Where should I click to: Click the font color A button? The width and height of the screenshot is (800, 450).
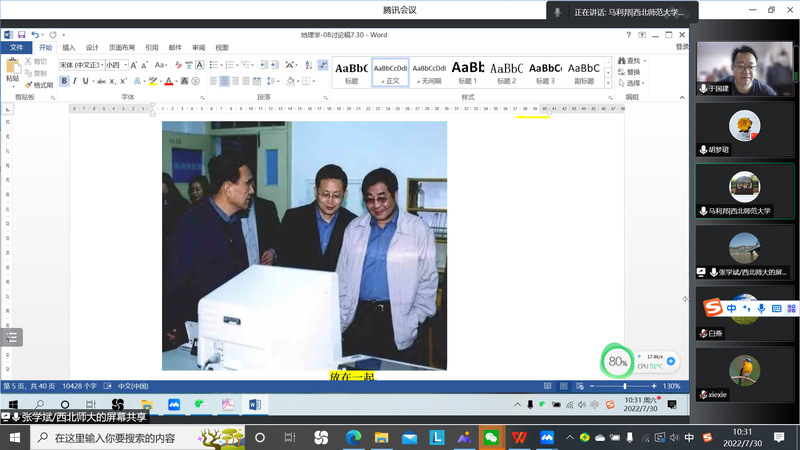[169, 81]
